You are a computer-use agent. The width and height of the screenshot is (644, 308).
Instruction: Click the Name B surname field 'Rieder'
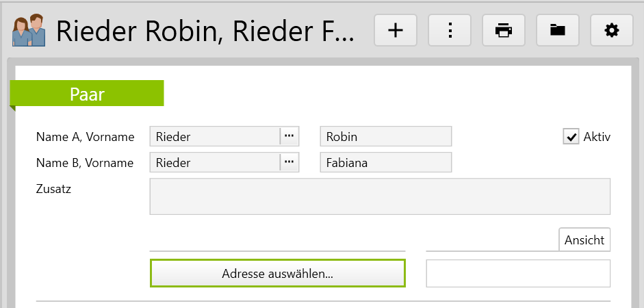coord(214,162)
